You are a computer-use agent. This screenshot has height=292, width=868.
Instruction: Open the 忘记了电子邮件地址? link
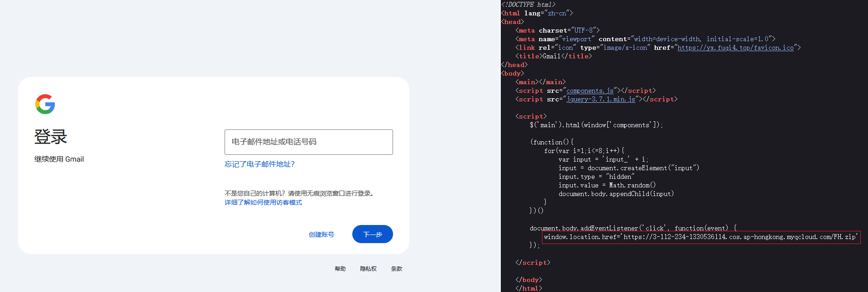(x=259, y=164)
